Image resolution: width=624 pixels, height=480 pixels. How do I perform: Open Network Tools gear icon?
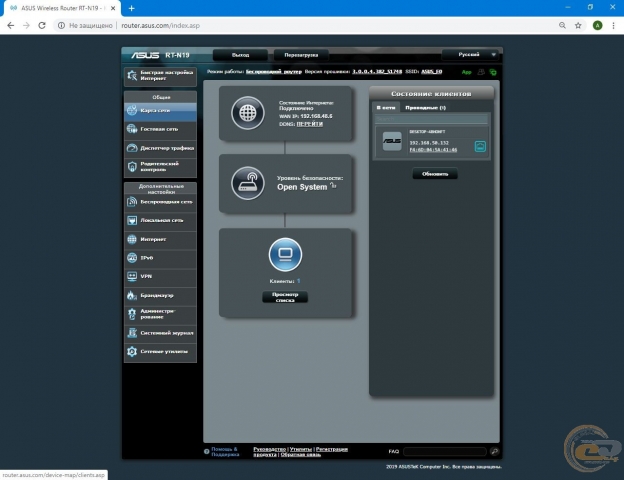132,351
